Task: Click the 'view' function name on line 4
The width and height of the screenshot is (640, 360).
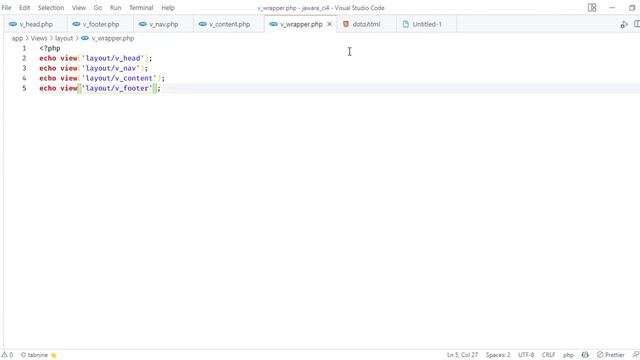Action: click(69, 78)
